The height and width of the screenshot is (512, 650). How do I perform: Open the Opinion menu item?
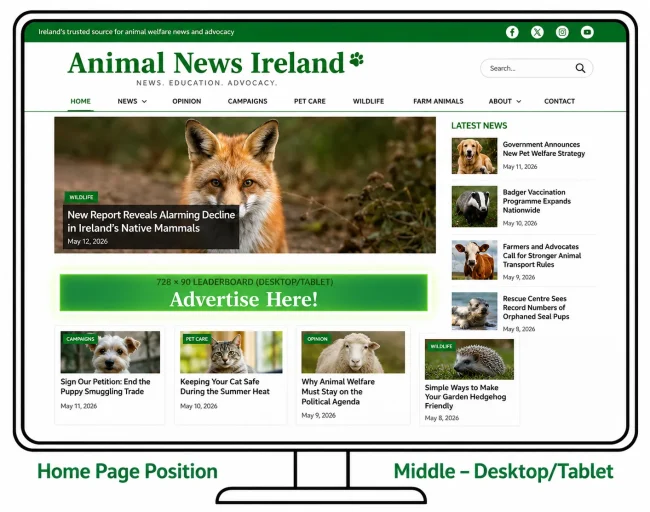click(x=187, y=101)
